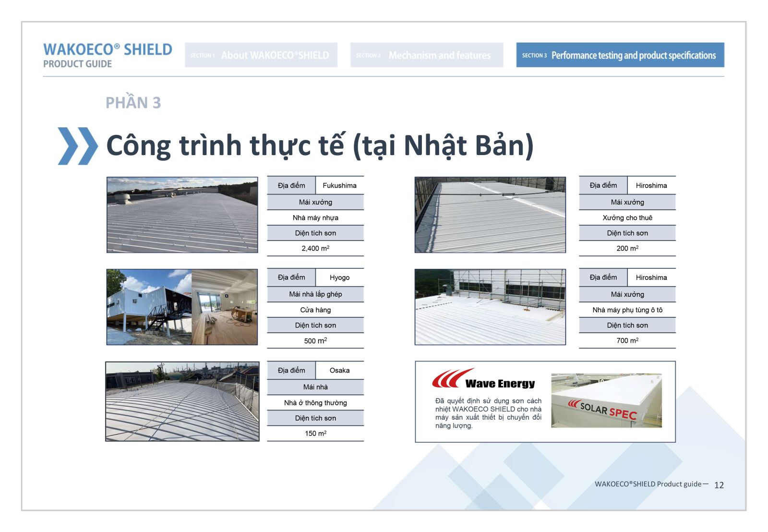Select the 2,400 m² area value

315,248
